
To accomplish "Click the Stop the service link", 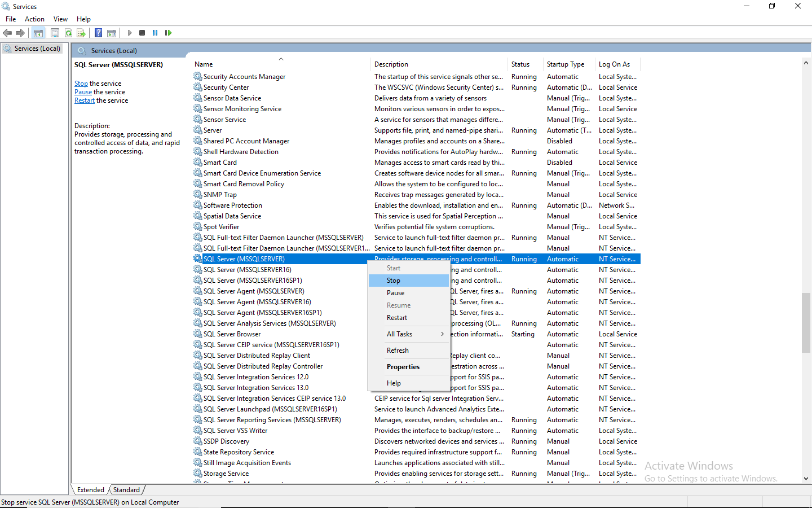I will click(81, 84).
